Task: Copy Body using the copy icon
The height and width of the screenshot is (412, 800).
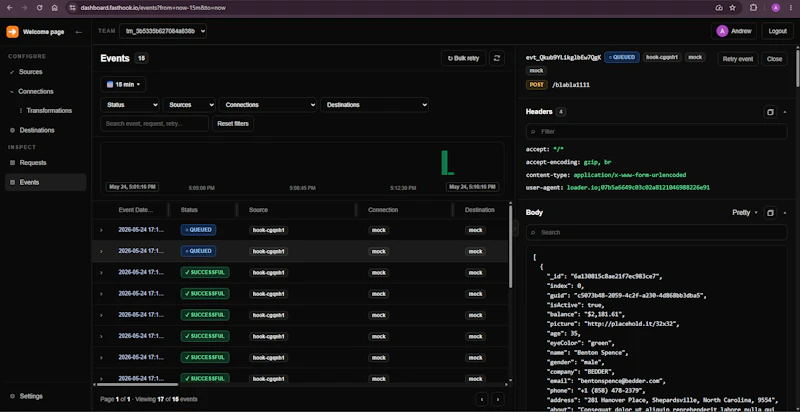Action: (x=770, y=213)
